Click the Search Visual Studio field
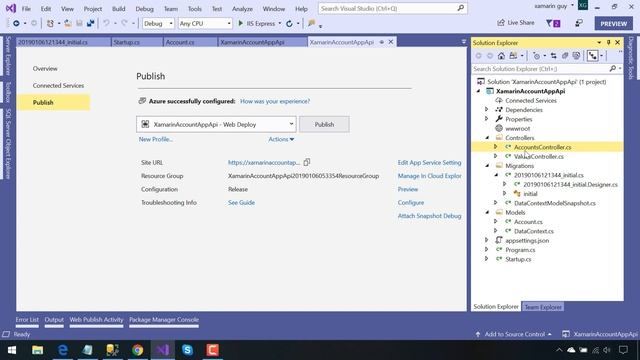 tap(393, 8)
